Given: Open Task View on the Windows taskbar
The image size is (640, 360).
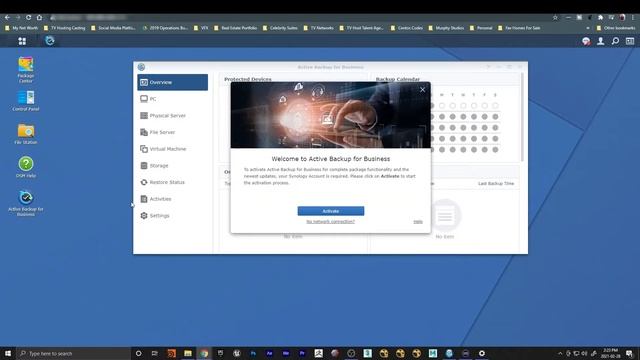Looking at the screenshot, I should [x=154, y=353].
